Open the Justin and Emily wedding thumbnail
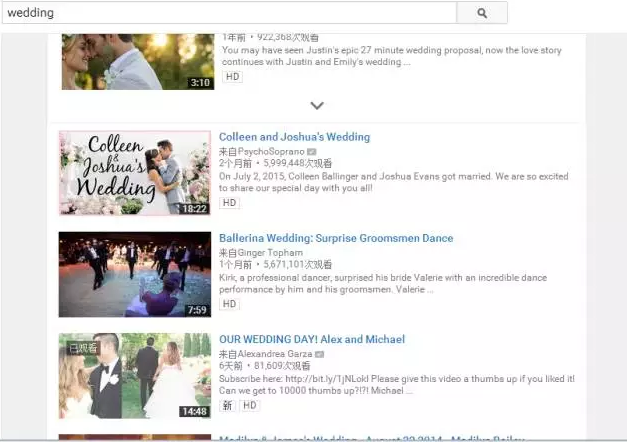Image resolution: width=627 pixels, height=443 pixels. click(138, 62)
